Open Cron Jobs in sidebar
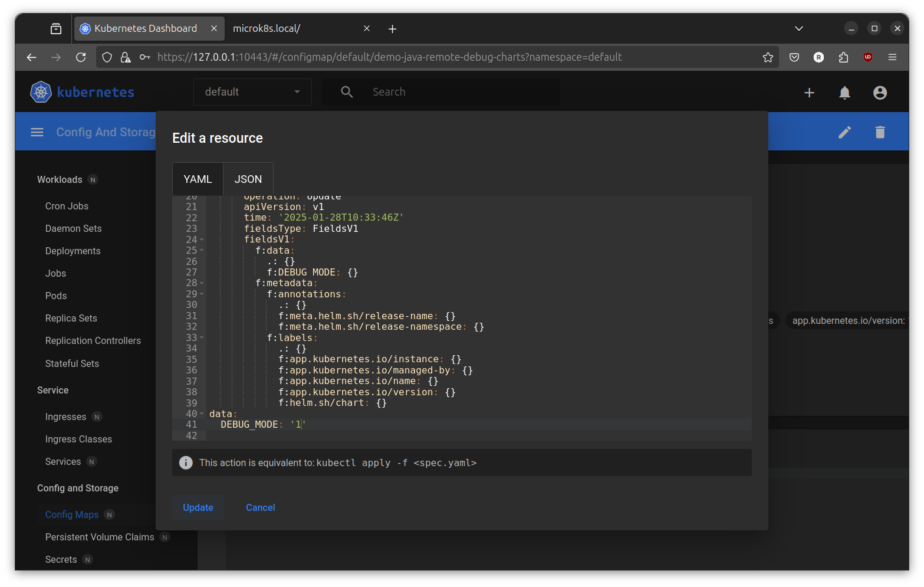Image resolution: width=924 pixels, height=587 pixels. tap(67, 206)
